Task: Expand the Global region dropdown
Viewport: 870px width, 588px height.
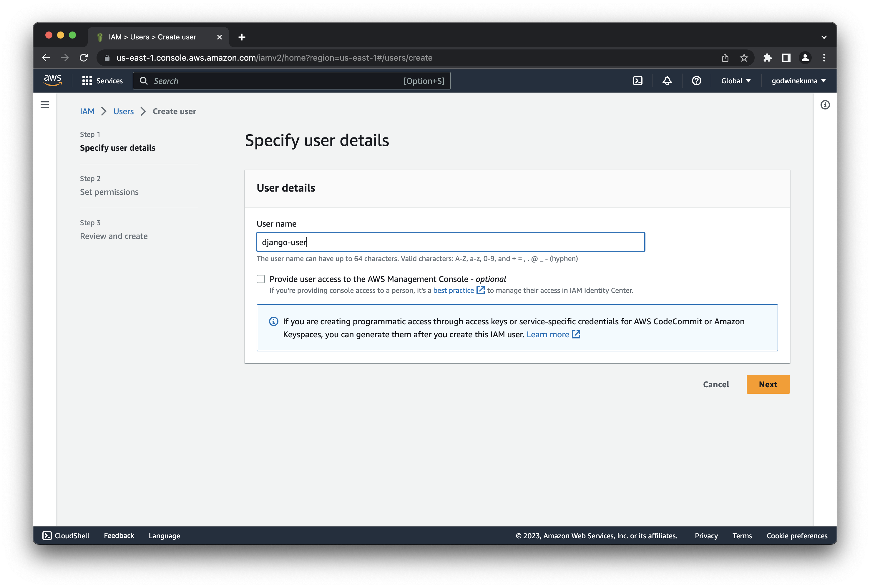Action: point(735,81)
